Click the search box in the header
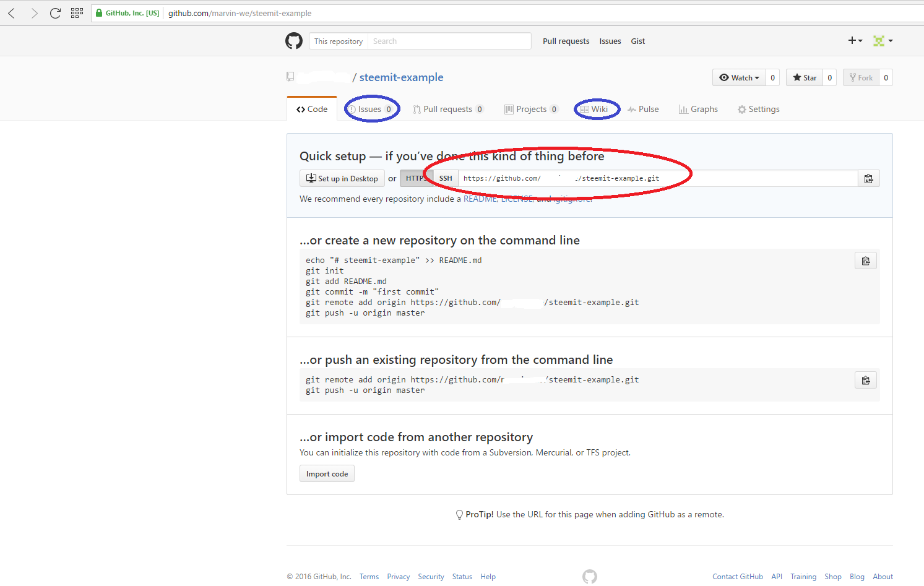The width and height of the screenshot is (924, 586). coord(449,41)
